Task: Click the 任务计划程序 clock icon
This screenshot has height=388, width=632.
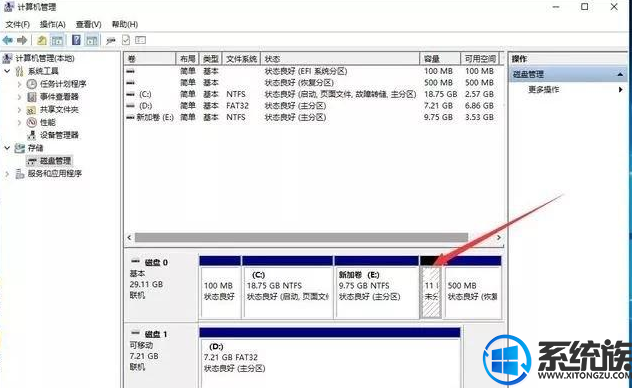Action: click(31, 84)
